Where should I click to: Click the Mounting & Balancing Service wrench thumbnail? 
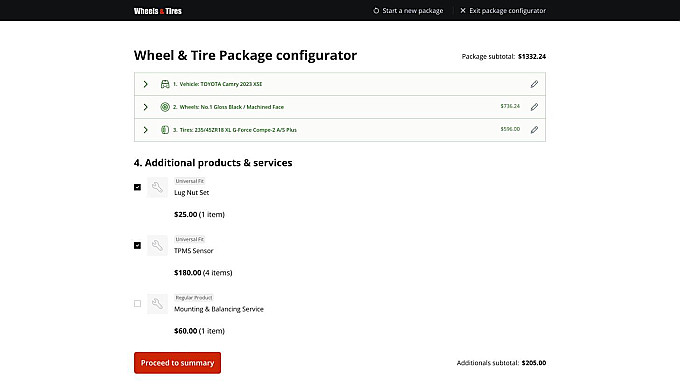pos(157,304)
